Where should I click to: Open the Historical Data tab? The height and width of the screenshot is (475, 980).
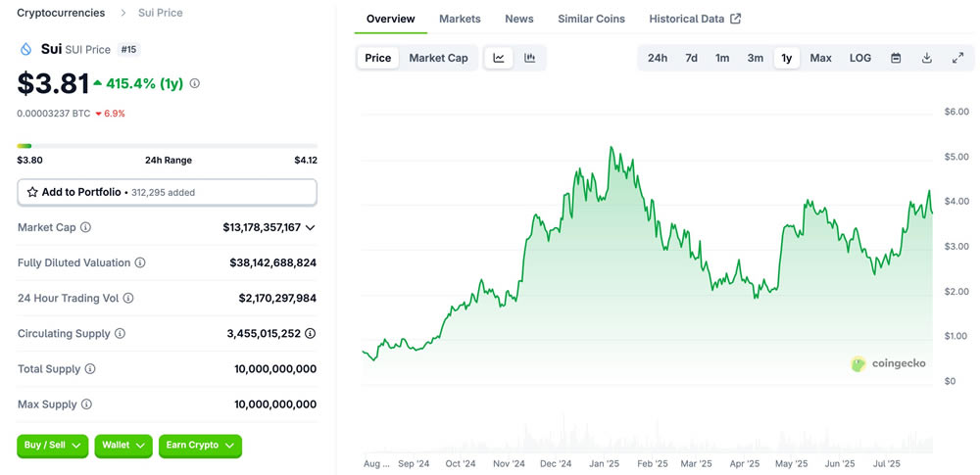pyautogui.click(x=694, y=19)
